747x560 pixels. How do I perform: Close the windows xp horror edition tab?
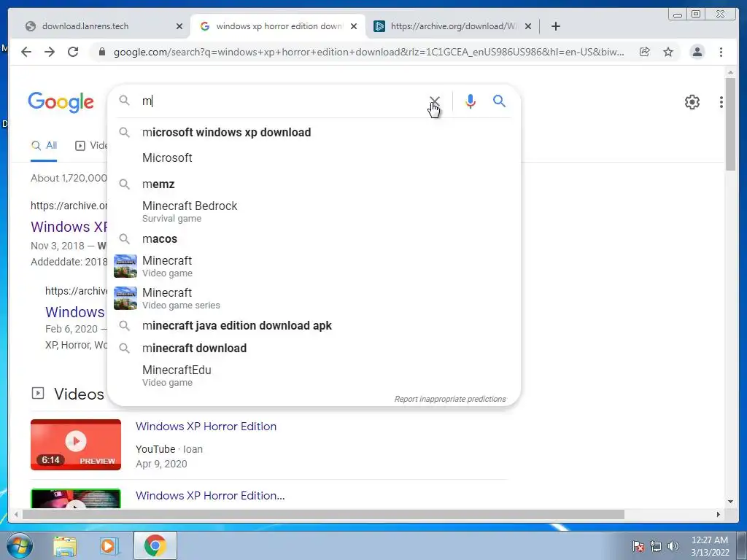click(x=354, y=27)
